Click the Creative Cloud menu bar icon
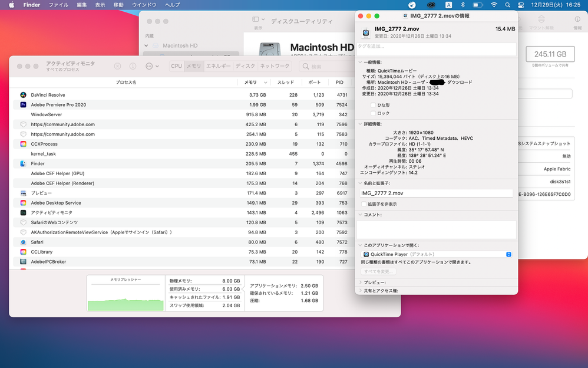This screenshot has height=368, width=588. pyautogui.click(x=431, y=5)
